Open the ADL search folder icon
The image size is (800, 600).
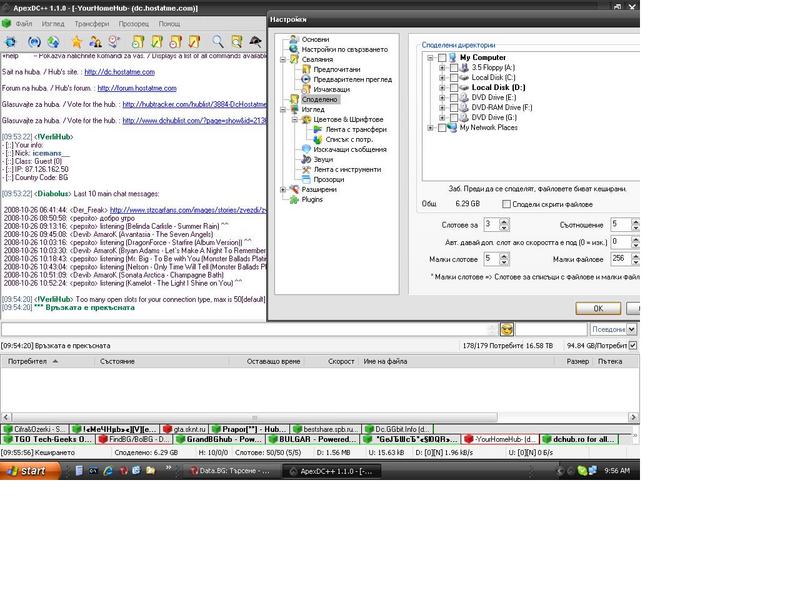(237, 42)
